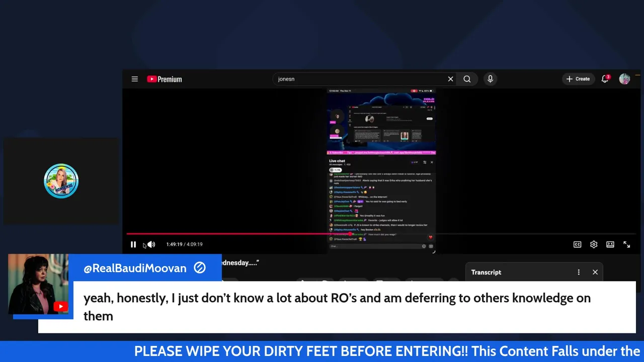644x362 pixels.
Task: Close the Transcript panel
Action: (x=595, y=272)
